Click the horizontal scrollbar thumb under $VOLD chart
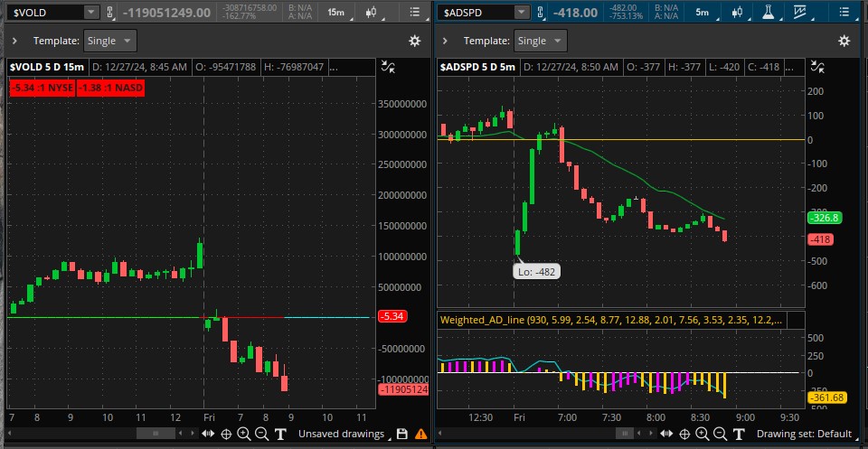The width and height of the screenshot is (868, 449). pyautogui.click(x=156, y=434)
